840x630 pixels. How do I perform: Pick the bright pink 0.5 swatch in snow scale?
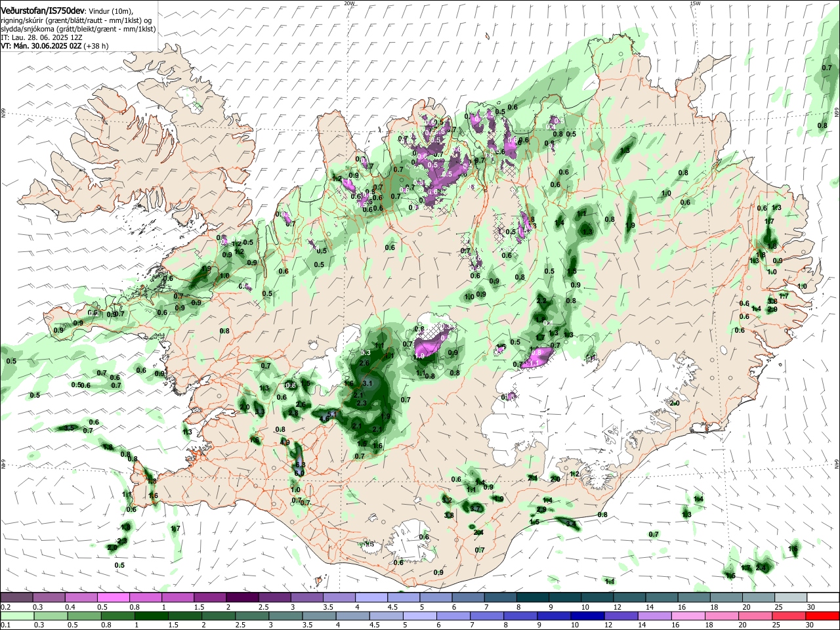click(x=114, y=598)
